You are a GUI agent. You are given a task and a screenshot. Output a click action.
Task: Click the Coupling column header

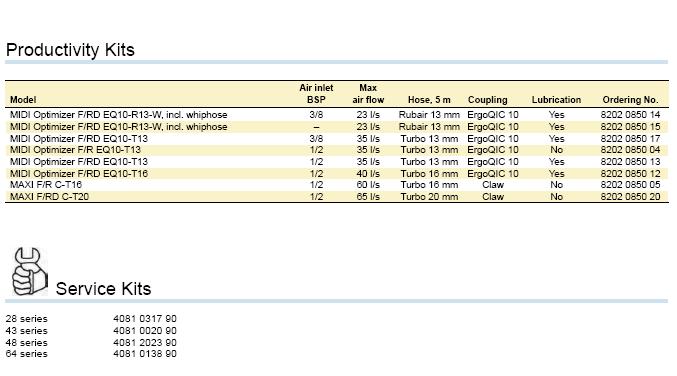click(487, 100)
